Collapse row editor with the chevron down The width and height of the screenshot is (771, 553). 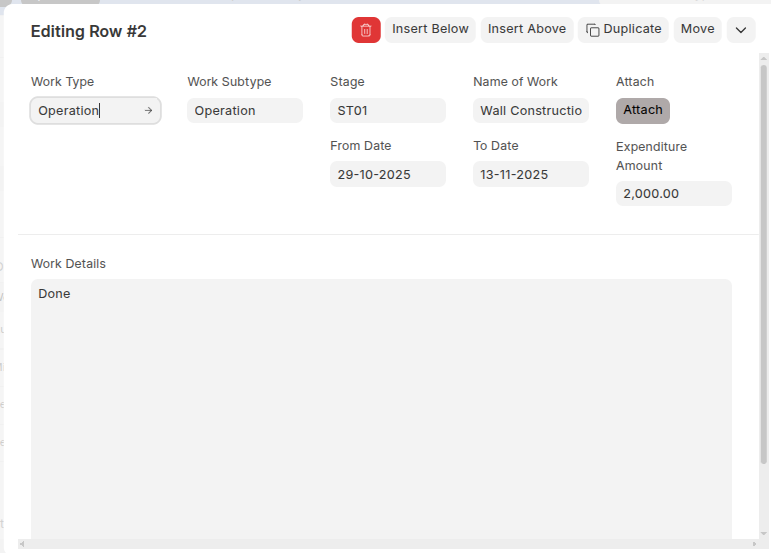coord(741,30)
